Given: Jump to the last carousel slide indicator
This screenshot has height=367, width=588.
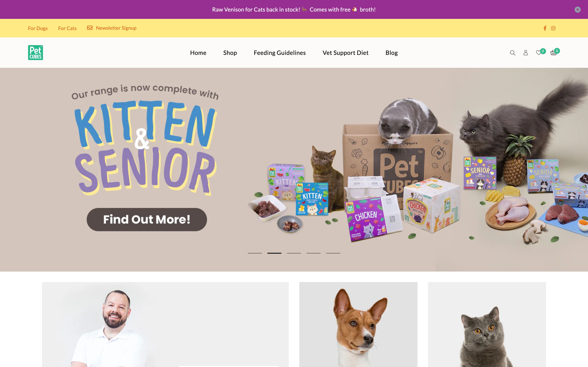Looking at the screenshot, I should pyautogui.click(x=333, y=253).
